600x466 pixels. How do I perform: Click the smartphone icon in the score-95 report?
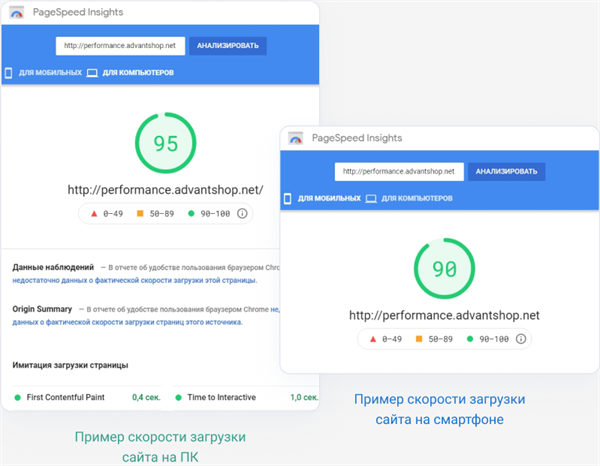(9, 73)
